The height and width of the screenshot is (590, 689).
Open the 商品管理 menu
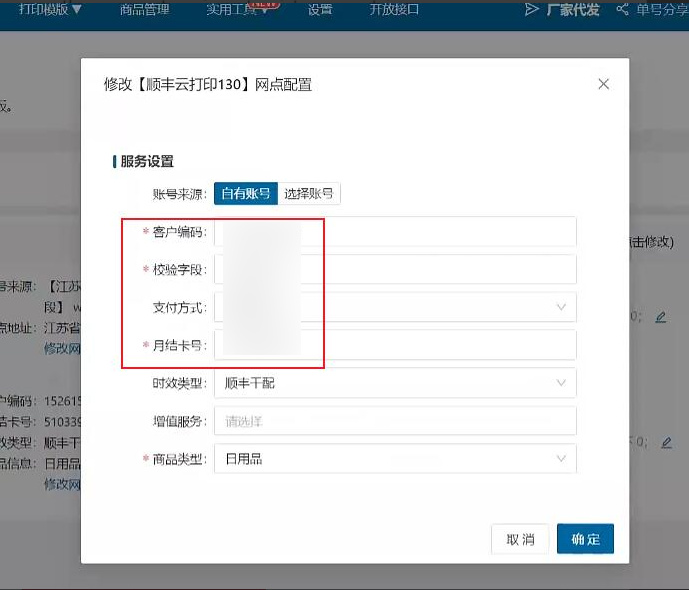click(145, 9)
